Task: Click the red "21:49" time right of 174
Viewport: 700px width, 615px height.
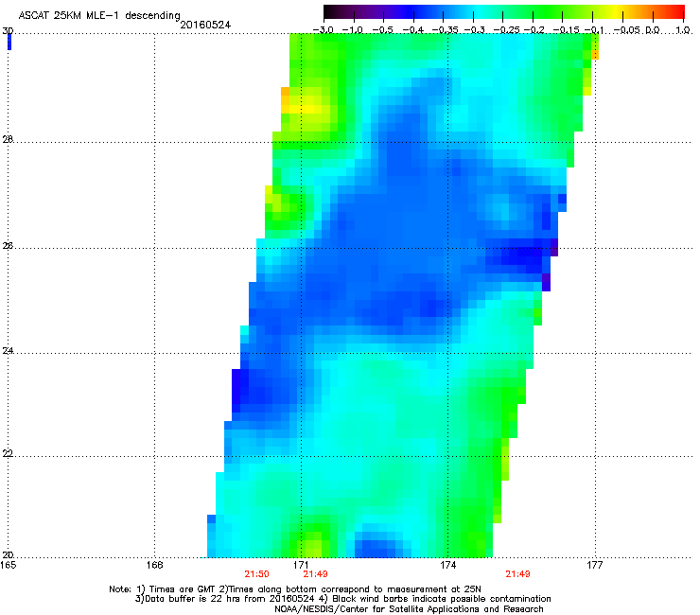Action: (x=517, y=574)
